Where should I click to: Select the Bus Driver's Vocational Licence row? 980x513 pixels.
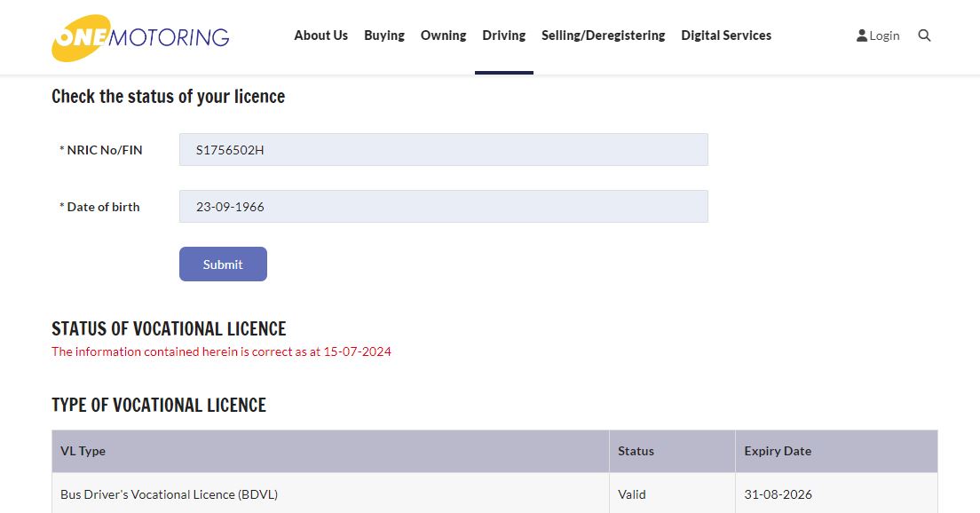169,494
